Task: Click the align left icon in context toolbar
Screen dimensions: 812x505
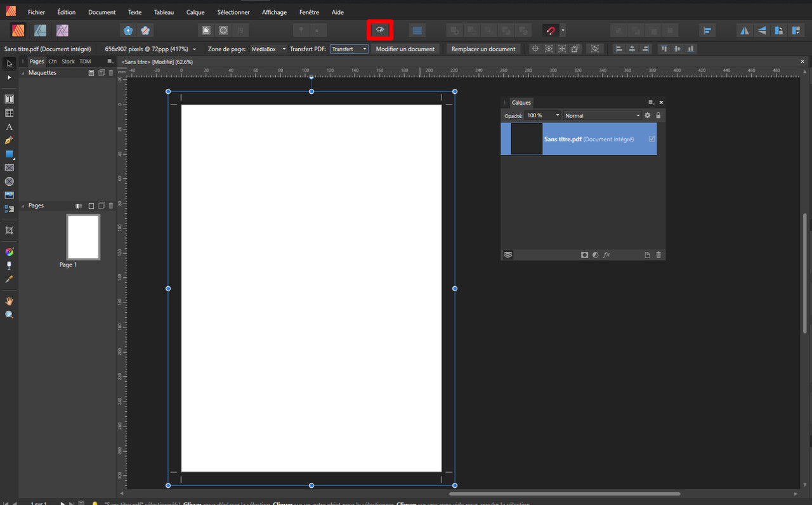Action: coord(619,49)
